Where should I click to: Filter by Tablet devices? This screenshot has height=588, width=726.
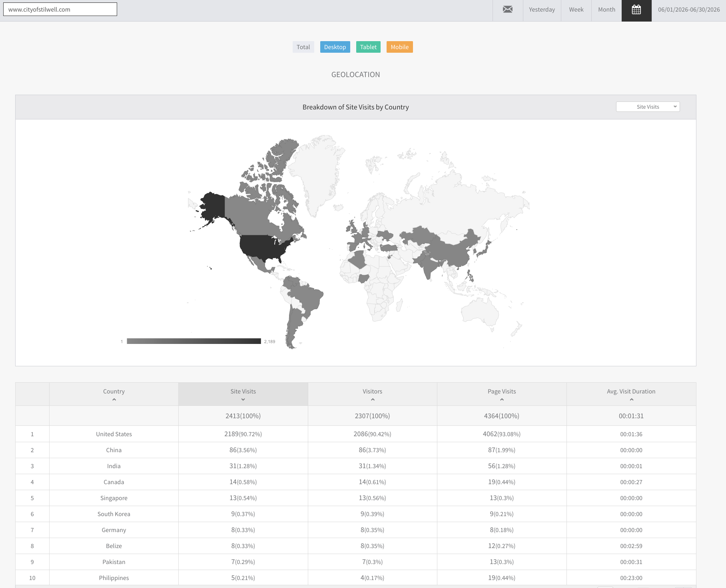(368, 47)
